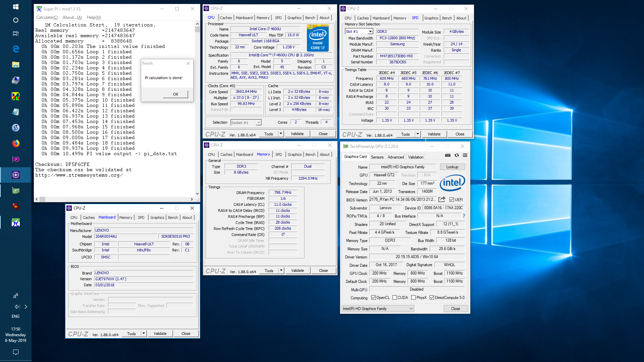
Task: Open Super PI Calculate menu
Action: coord(47,17)
